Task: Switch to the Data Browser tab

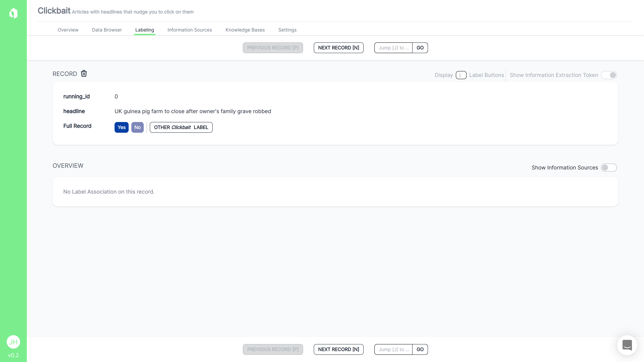Action: [x=107, y=30]
